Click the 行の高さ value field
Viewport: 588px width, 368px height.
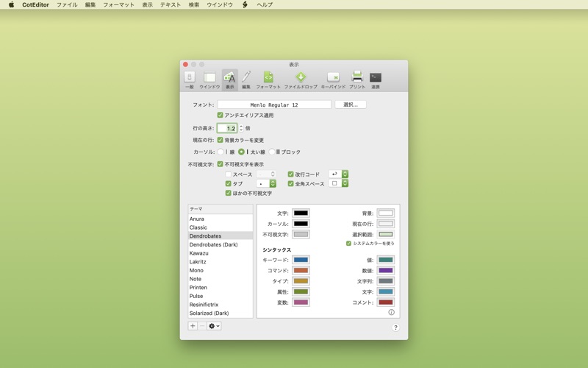(x=227, y=128)
